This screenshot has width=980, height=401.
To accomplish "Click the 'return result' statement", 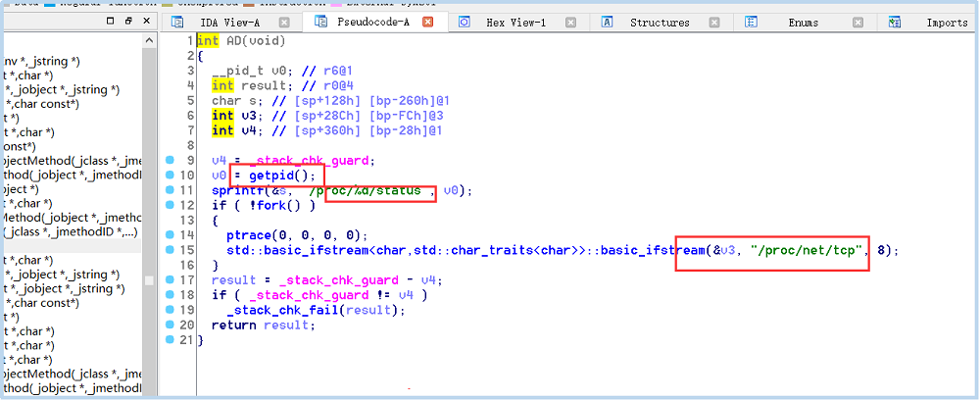I will (263, 326).
